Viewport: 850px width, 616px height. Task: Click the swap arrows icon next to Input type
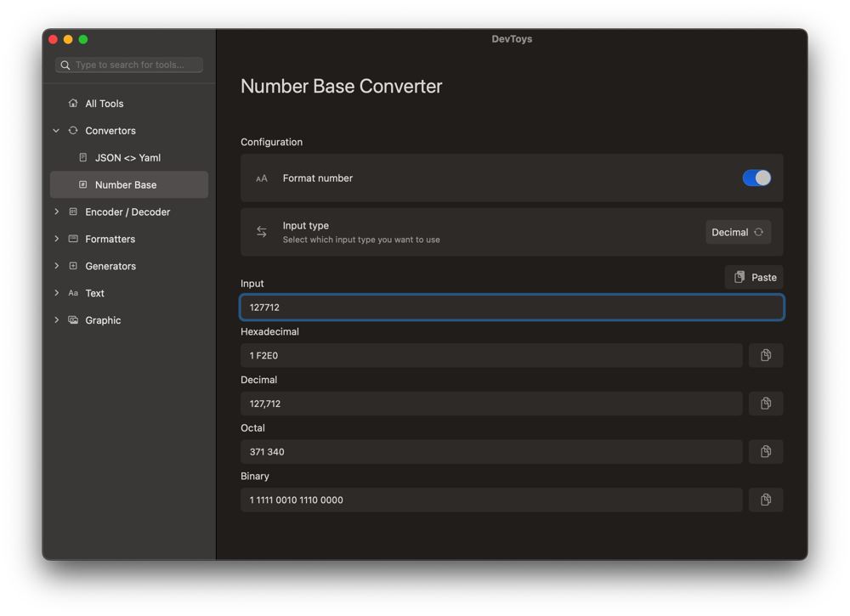coord(261,231)
